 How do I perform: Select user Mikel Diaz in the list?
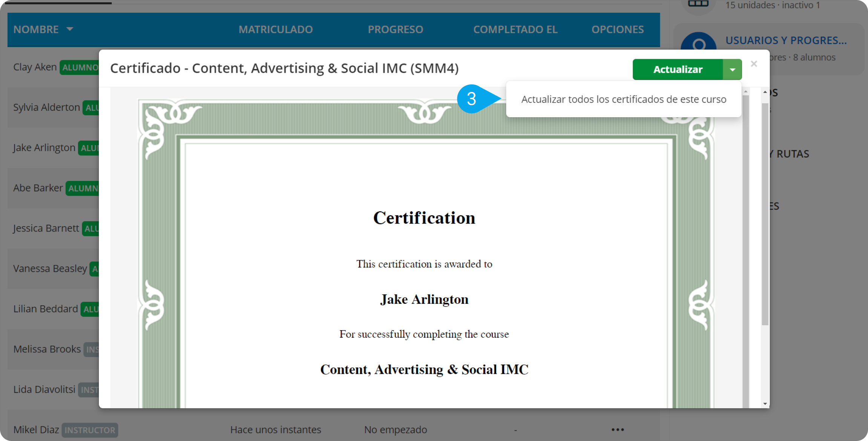click(x=36, y=430)
